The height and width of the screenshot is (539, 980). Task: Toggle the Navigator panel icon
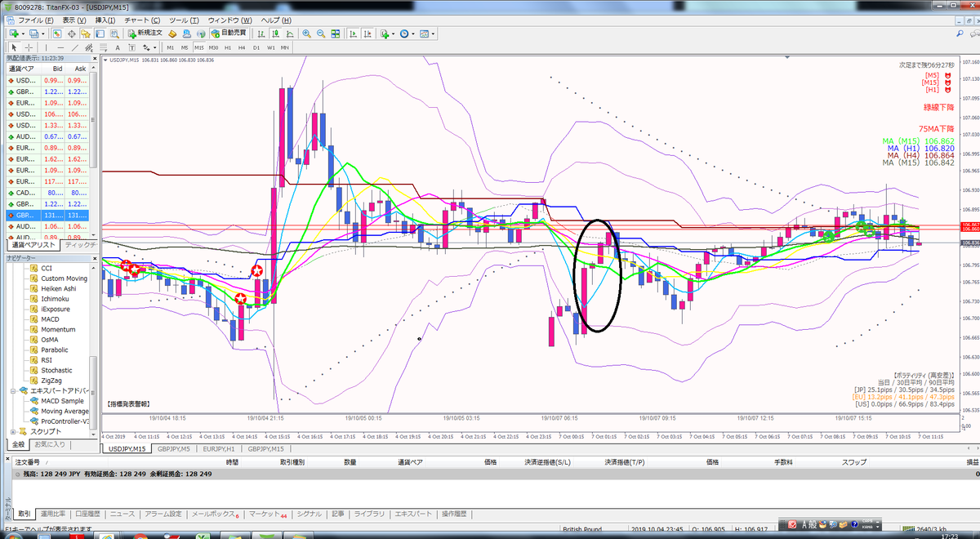(87, 33)
